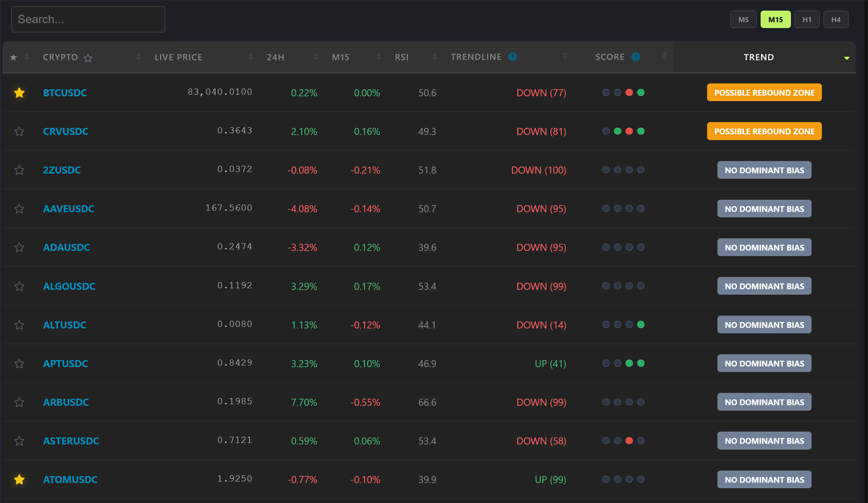Viewport: 868px width, 503px height.
Task: Open the Trendline help tooltip icon
Action: pos(513,56)
